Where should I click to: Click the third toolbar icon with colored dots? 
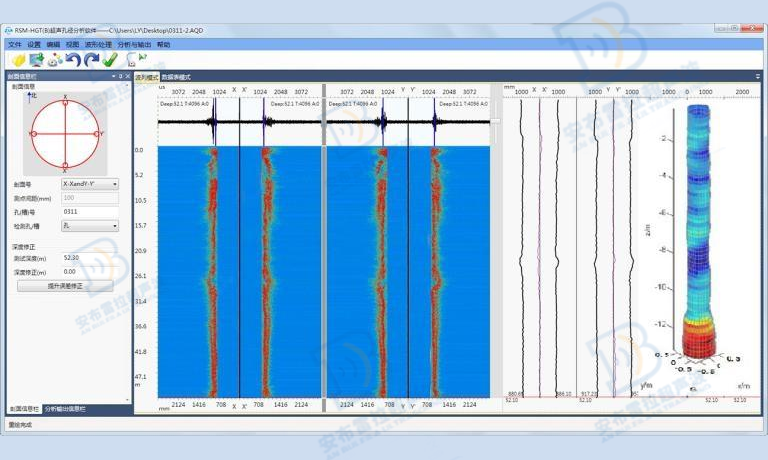click(x=55, y=60)
